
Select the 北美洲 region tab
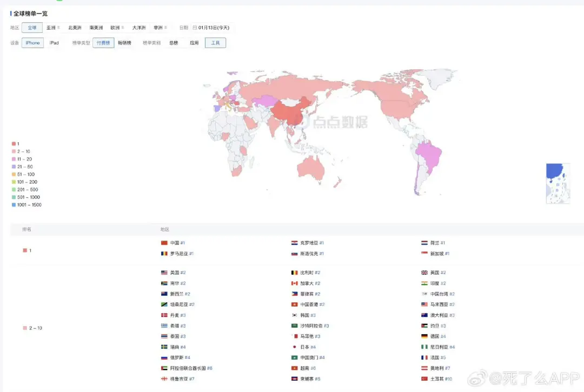point(74,27)
